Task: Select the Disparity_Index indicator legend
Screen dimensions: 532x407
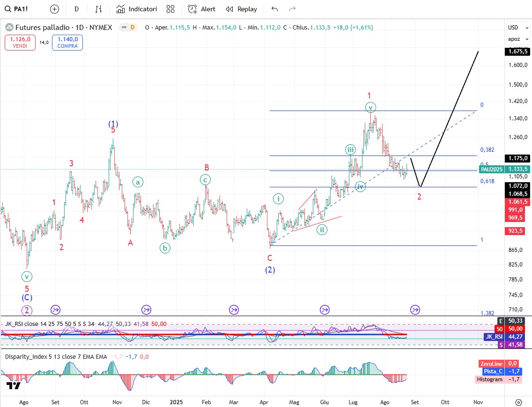Action: tap(56, 356)
